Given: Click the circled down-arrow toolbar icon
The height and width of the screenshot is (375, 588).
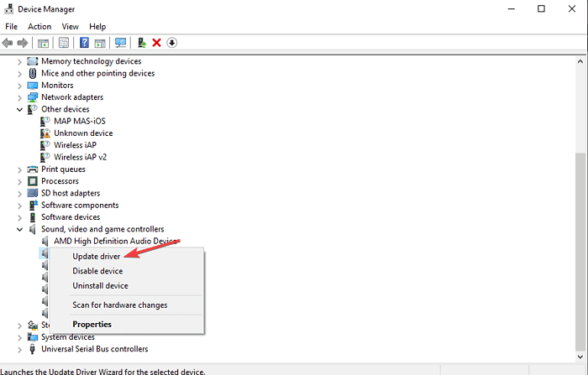Looking at the screenshot, I should point(172,43).
